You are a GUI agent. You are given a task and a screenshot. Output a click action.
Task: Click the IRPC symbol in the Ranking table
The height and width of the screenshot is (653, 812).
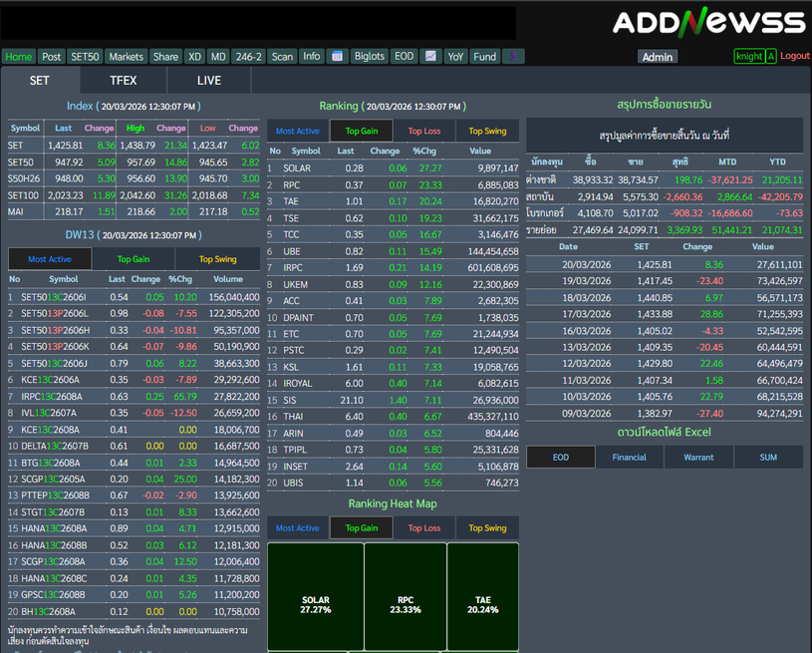click(293, 267)
